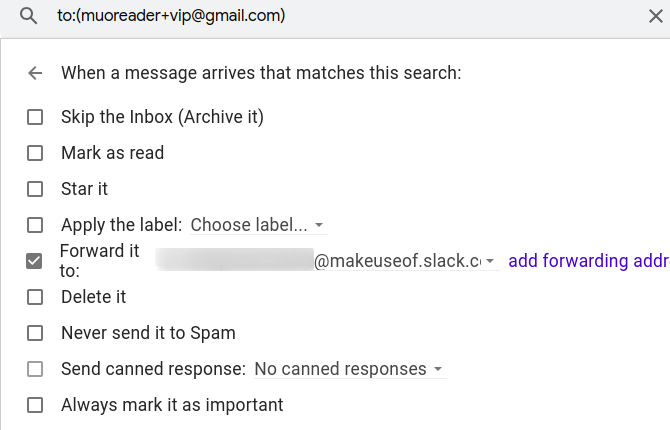
Task: Go back using the left arrow
Action: [36, 73]
